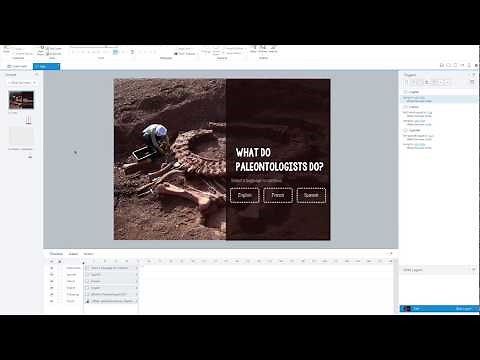Switch to the States tab

[x=73, y=254]
